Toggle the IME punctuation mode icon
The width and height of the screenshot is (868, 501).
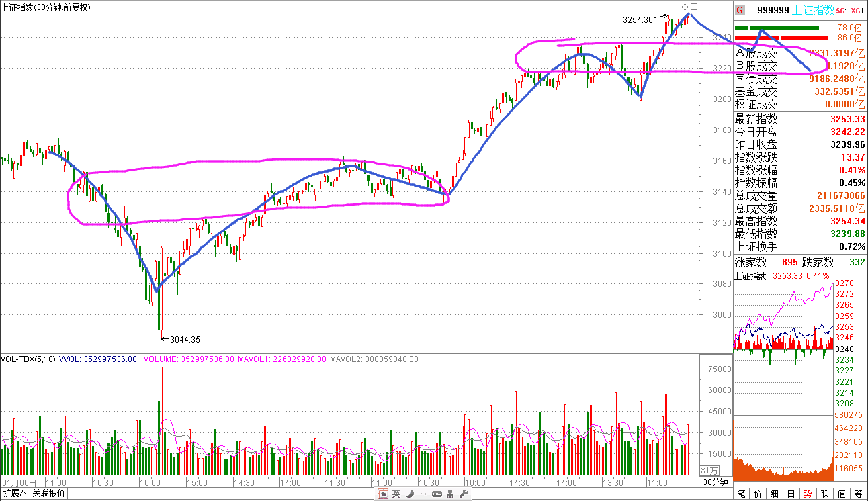(x=422, y=494)
